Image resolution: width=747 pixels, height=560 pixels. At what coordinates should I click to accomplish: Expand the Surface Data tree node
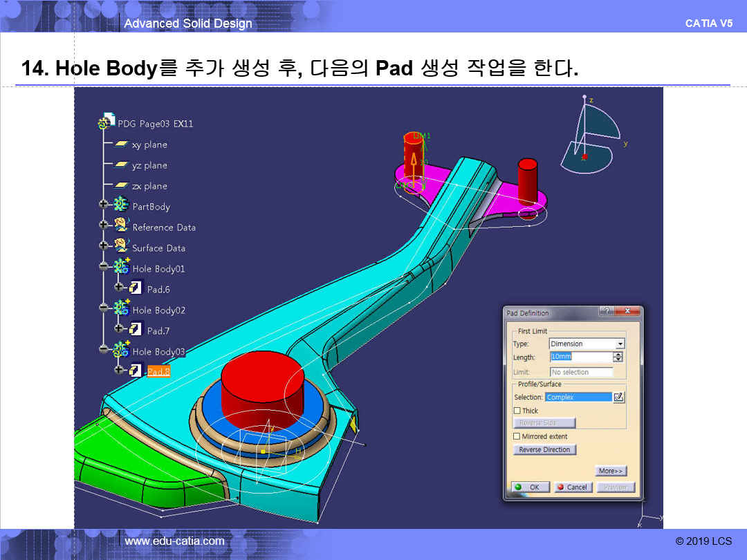click(104, 245)
